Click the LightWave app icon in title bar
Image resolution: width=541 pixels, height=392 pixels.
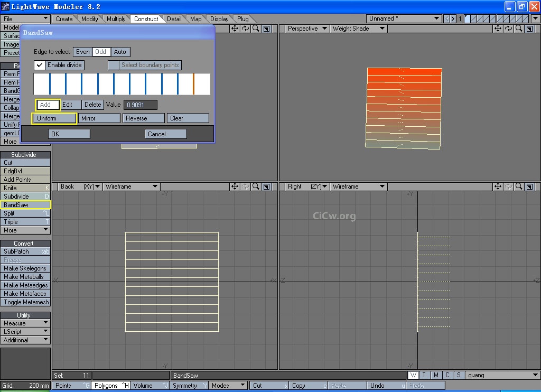(x=5, y=6)
